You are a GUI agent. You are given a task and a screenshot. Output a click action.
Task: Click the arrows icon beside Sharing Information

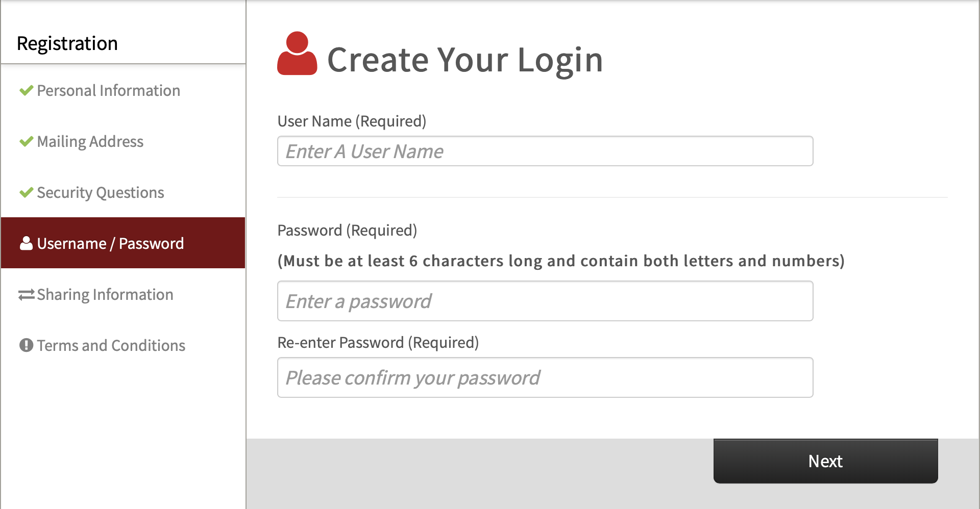pos(27,295)
